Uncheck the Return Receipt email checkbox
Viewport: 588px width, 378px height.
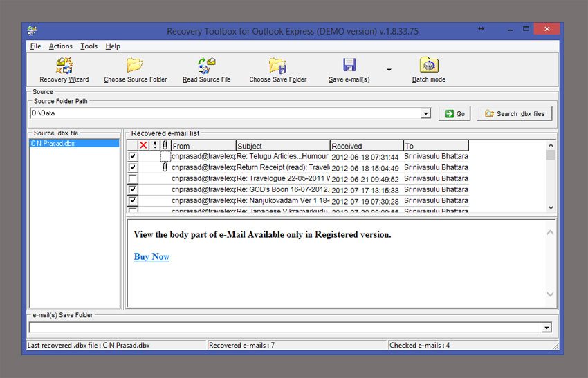click(132, 167)
